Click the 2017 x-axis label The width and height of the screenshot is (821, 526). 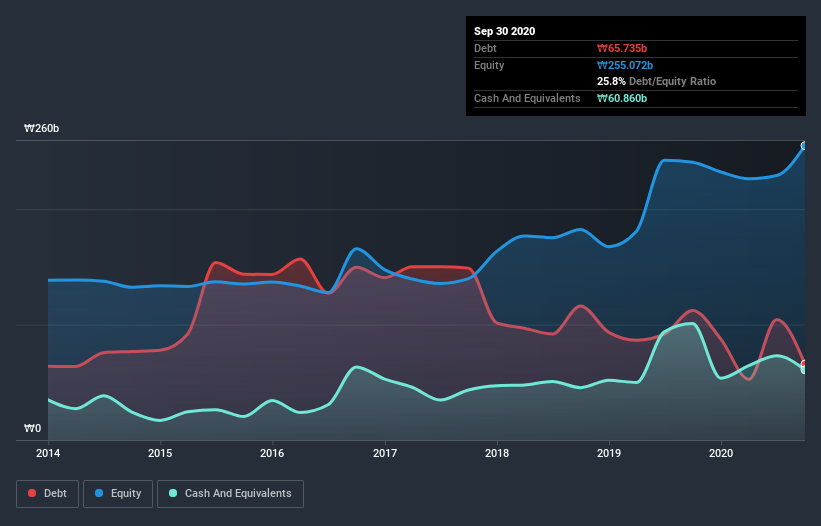pyautogui.click(x=384, y=453)
